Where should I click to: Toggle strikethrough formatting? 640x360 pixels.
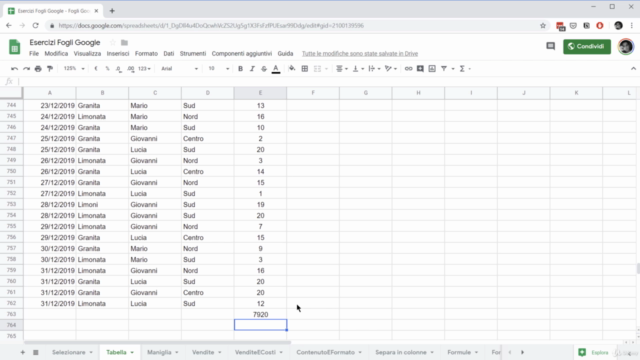[x=264, y=69]
